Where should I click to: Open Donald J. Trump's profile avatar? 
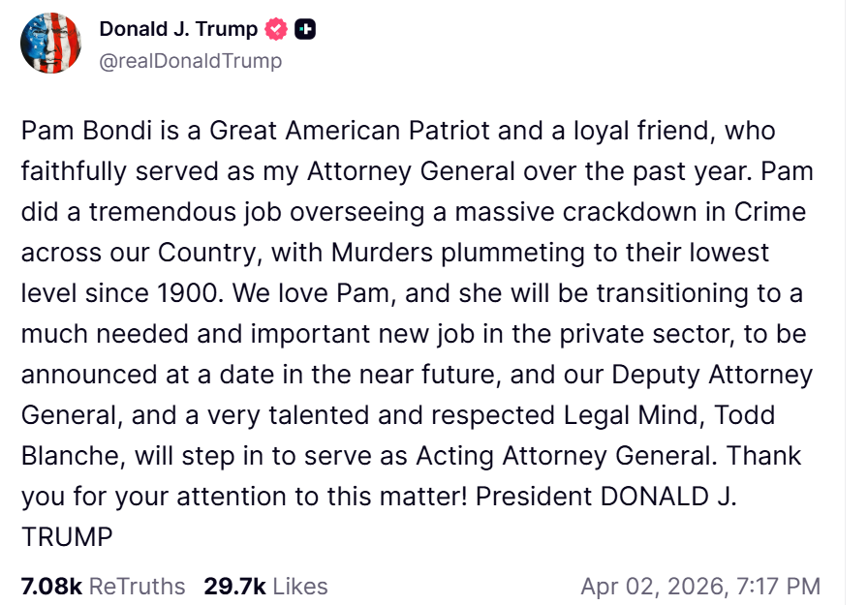[50, 45]
